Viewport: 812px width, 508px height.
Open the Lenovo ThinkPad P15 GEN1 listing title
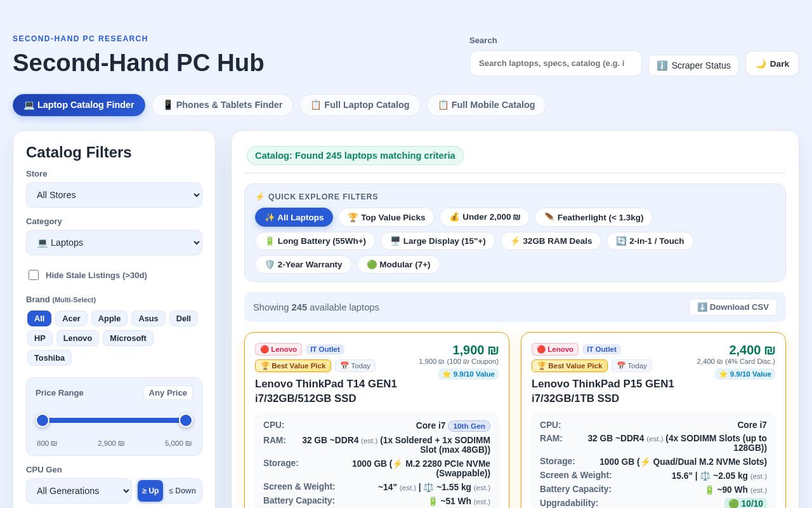603,391
